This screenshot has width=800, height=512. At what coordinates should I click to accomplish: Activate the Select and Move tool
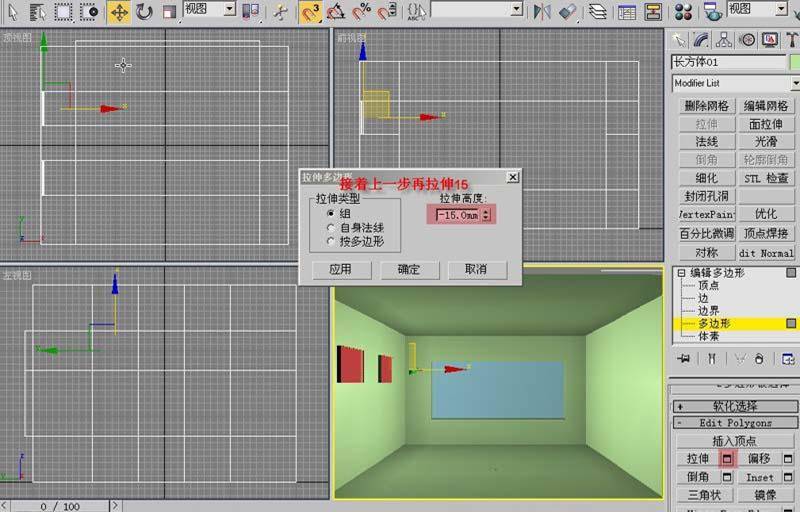click(x=119, y=12)
